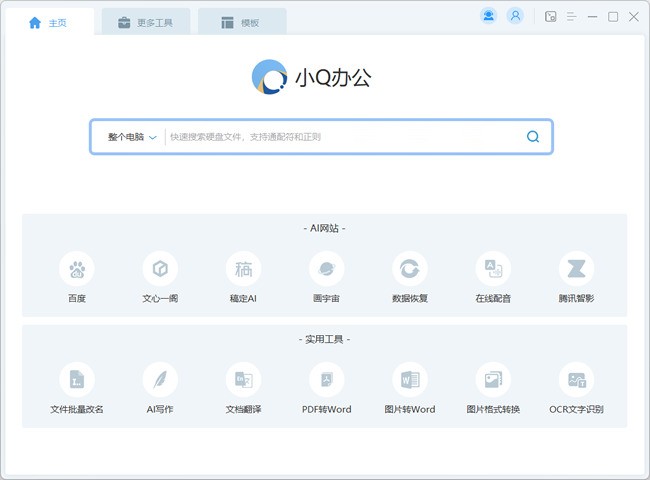Expand the 整个电脑 search scope dropdown
650x480 pixels.
(132, 137)
